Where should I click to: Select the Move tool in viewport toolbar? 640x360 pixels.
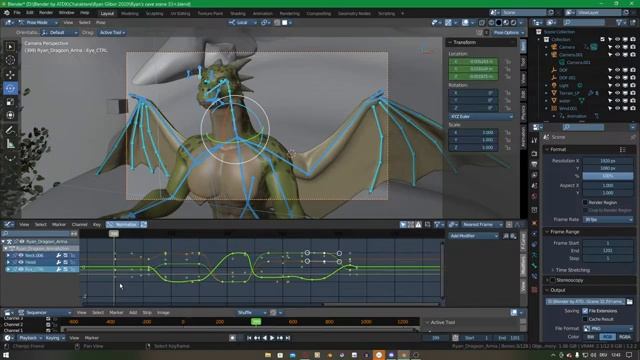click(10, 74)
